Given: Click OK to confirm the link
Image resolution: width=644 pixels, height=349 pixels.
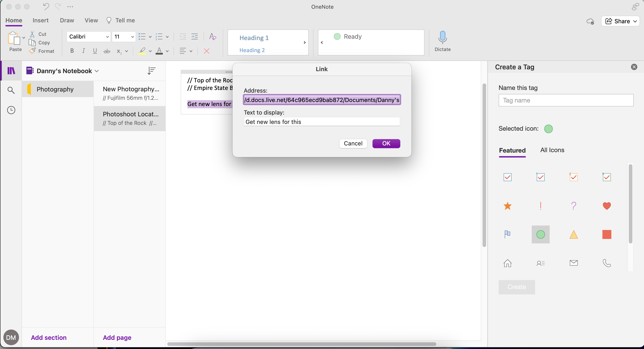Looking at the screenshot, I should [x=386, y=143].
